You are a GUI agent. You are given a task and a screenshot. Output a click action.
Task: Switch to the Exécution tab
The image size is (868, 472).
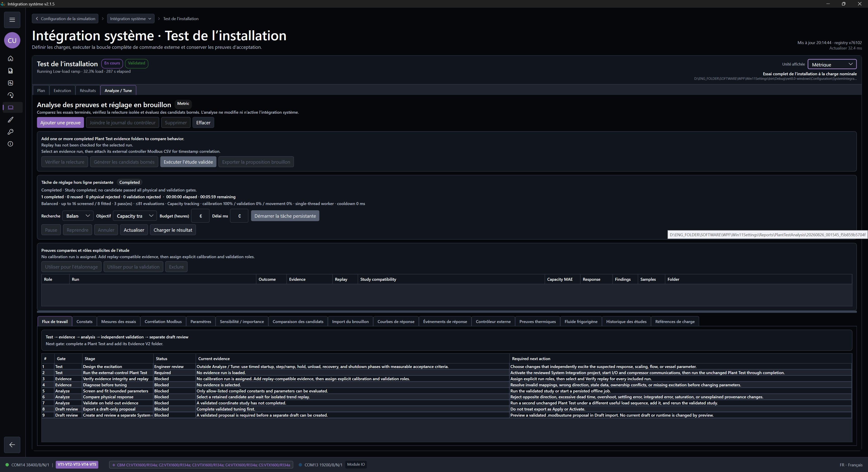click(x=62, y=91)
